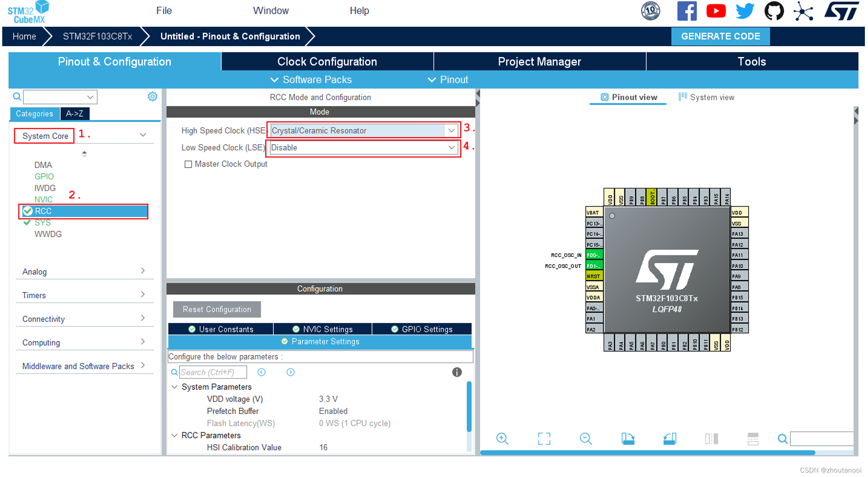Image resolution: width=868 pixels, height=477 pixels.
Task: Click the pinout view horizontal scrollbar
Action: click(647, 453)
